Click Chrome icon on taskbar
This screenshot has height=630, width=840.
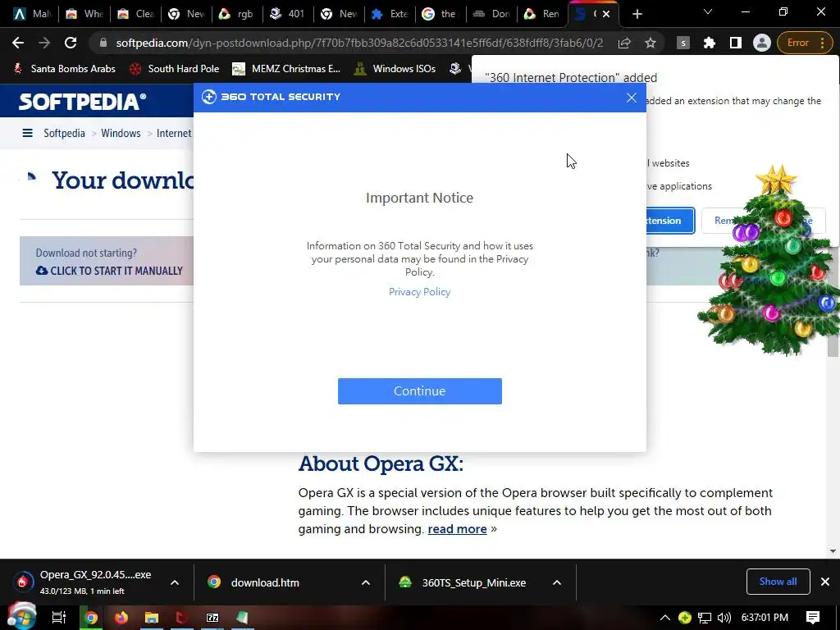pyautogui.click(x=91, y=618)
